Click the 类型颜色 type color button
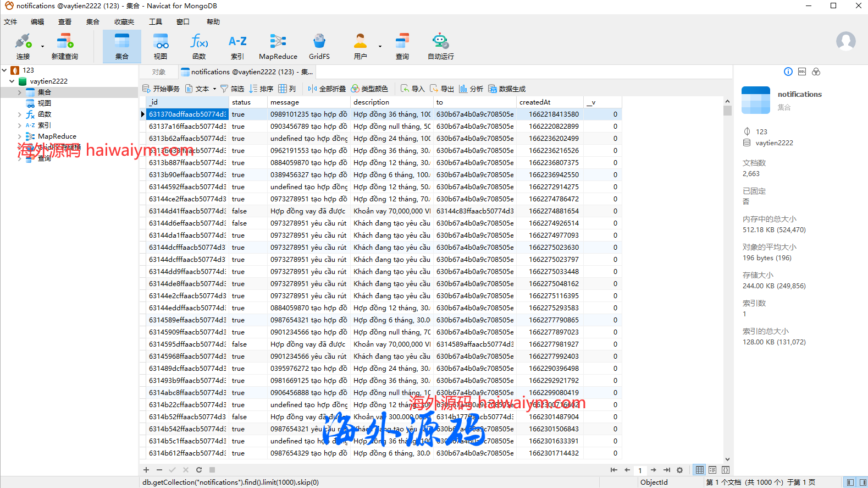 coord(369,89)
